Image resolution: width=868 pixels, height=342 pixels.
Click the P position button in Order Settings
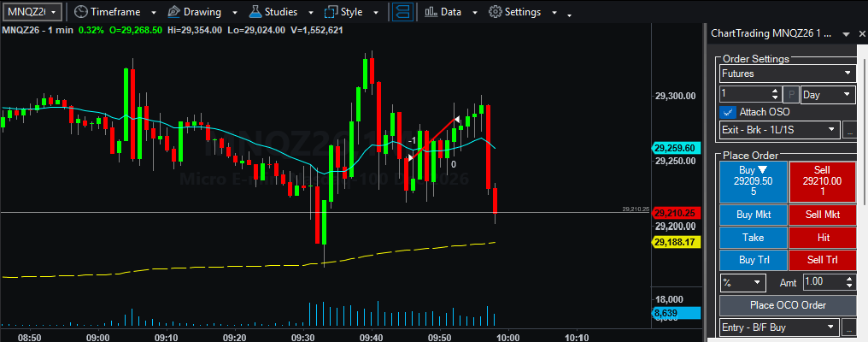point(792,95)
